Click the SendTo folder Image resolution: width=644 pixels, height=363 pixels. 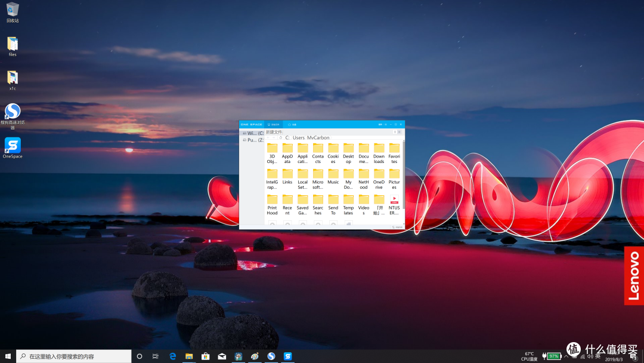coord(333,205)
